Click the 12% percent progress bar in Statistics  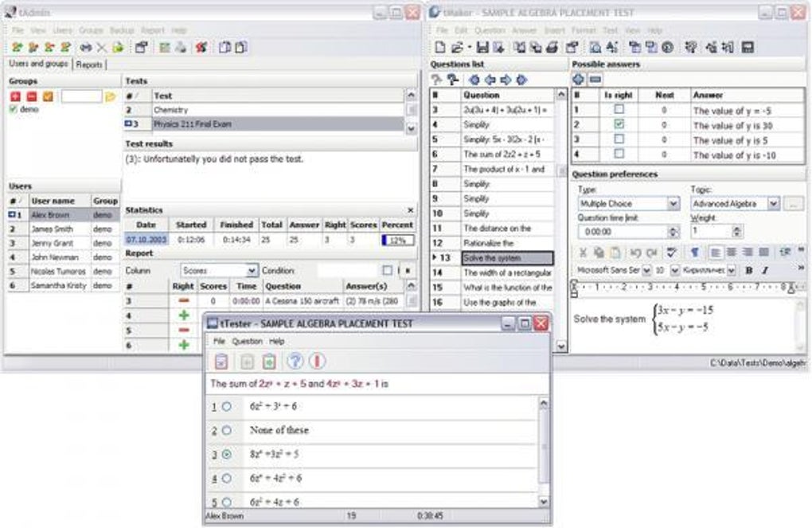click(398, 240)
